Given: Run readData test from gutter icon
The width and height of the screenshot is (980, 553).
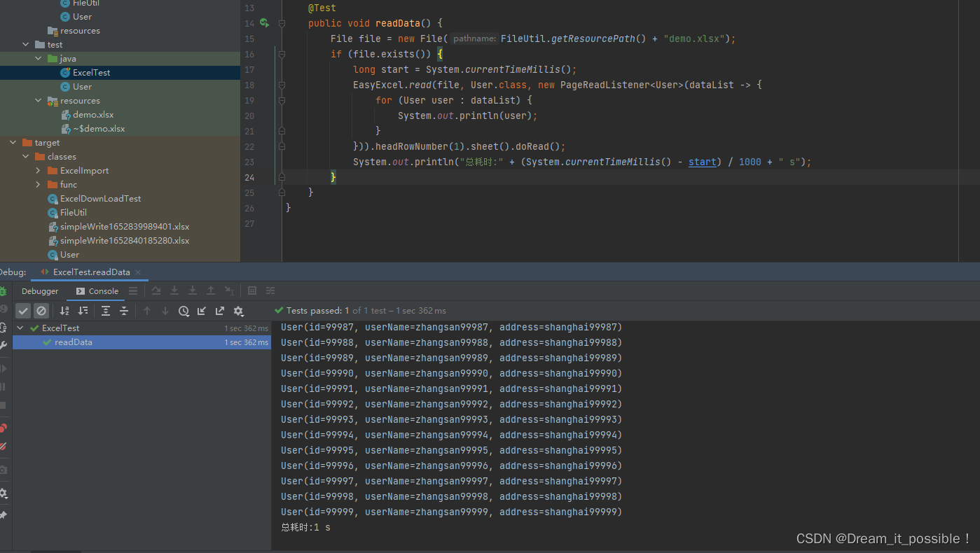Looking at the screenshot, I should pos(264,23).
